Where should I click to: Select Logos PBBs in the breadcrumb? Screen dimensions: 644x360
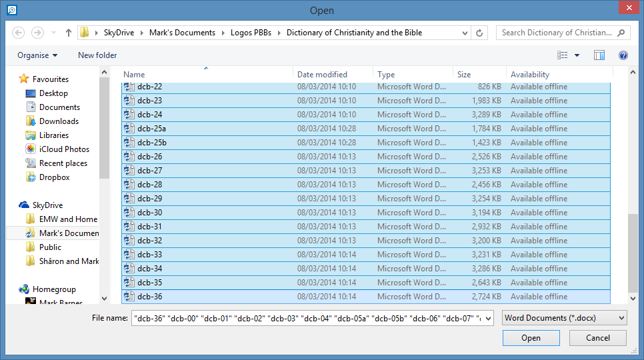tap(251, 33)
